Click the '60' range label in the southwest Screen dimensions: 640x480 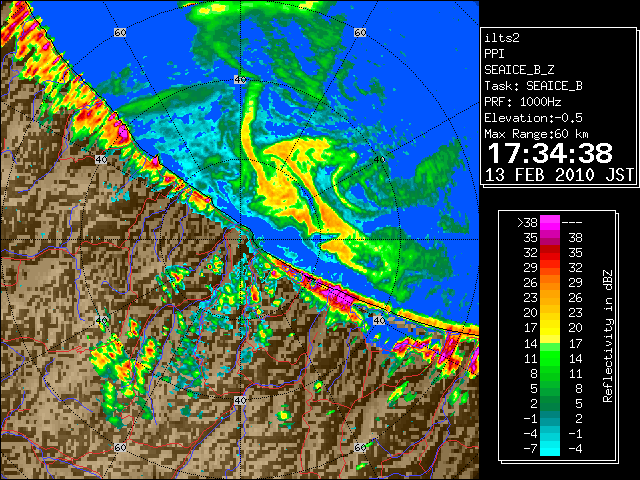(120, 447)
